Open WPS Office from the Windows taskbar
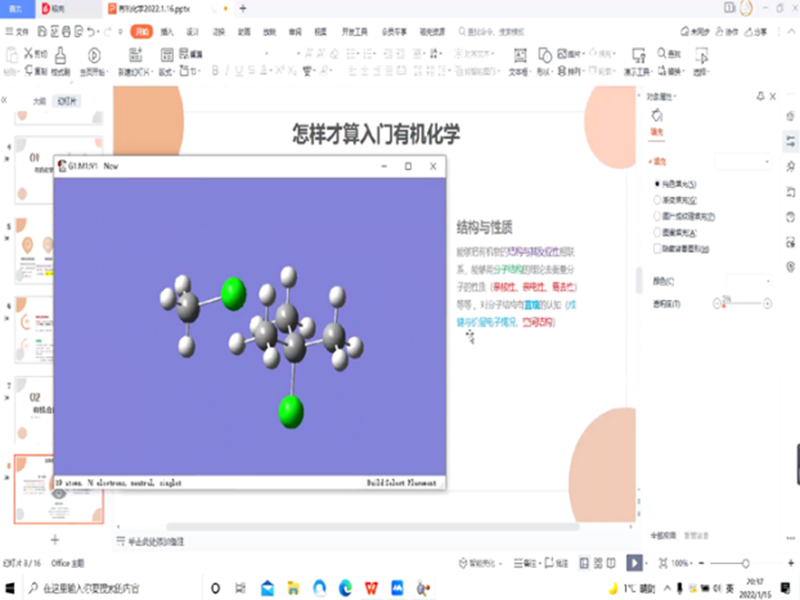 [x=370, y=587]
